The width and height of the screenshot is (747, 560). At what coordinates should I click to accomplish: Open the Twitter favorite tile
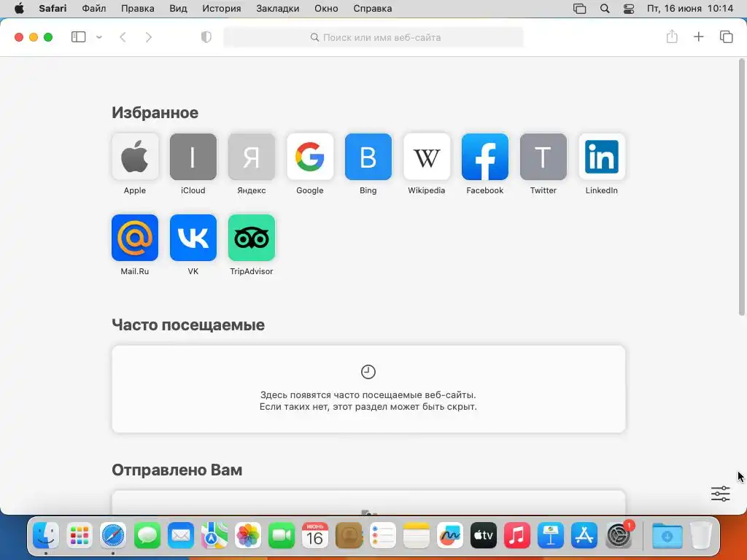click(543, 157)
